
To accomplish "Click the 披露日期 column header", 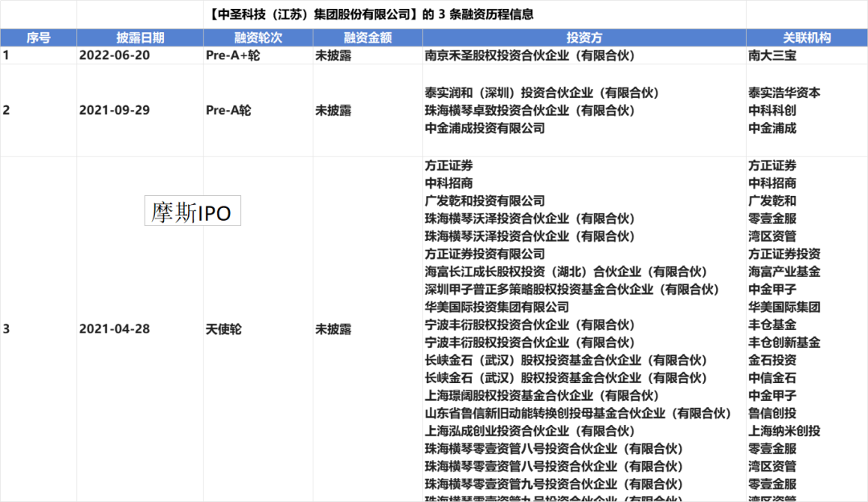I will tap(140, 38).
